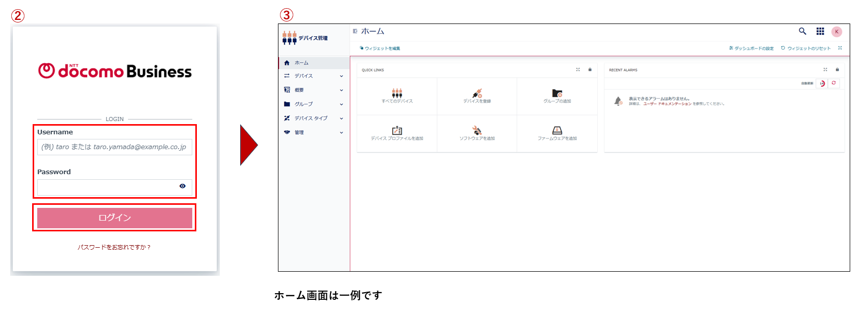Toggle the Recent Alarms widget lock

click(x=837, y=70)
